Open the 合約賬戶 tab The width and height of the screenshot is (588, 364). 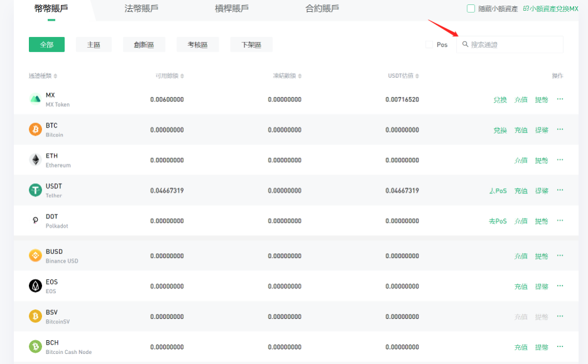pyautogui.click(x=322, y=9)
